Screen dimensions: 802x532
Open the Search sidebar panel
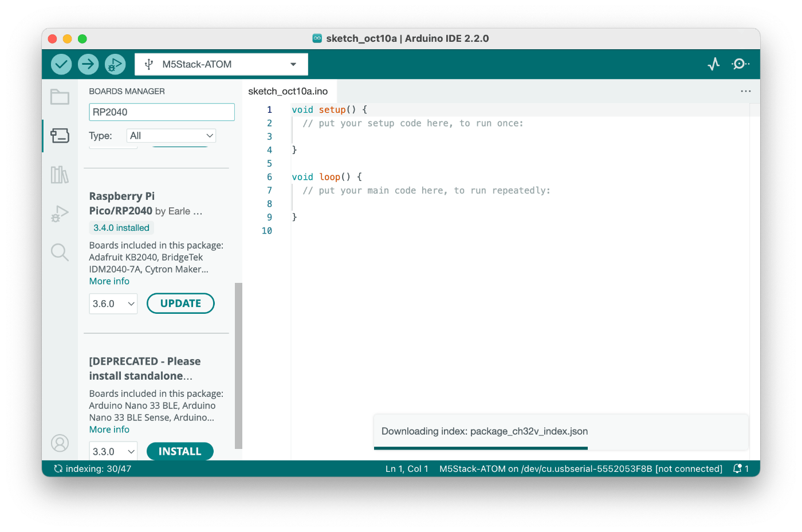pyautogui.click(x=60, y=252)
